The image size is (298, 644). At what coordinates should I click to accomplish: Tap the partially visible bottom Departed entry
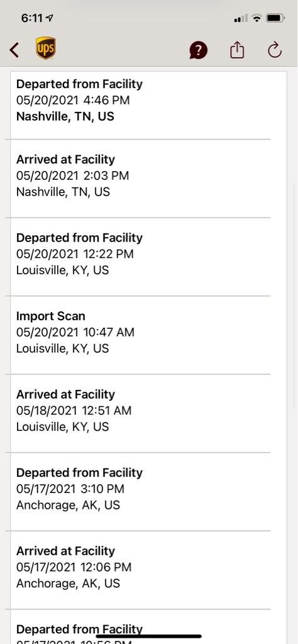(140, 627)
